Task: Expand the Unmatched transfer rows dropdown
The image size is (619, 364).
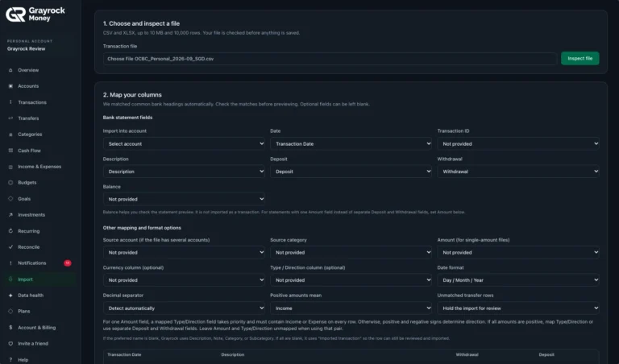Action: [x=518, y=308]
